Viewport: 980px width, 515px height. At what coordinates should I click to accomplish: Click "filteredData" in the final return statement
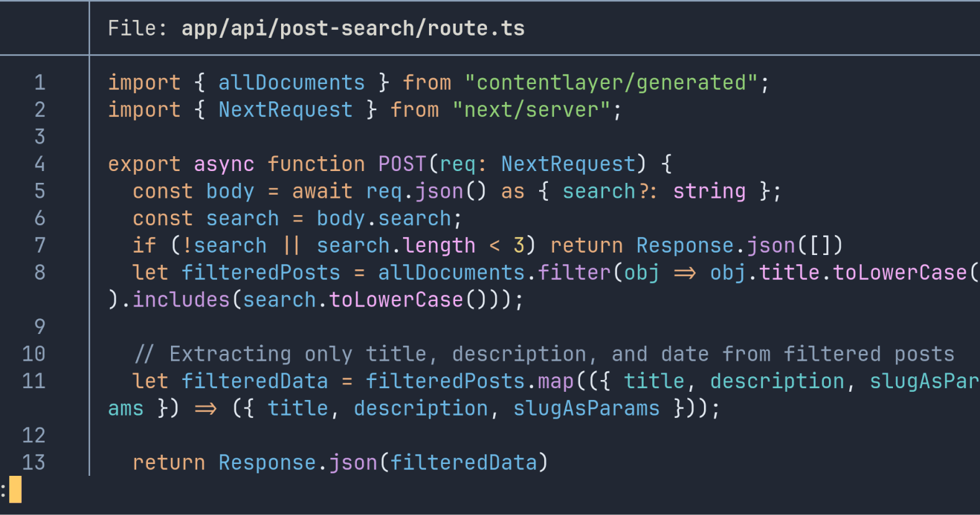(463, 462)
